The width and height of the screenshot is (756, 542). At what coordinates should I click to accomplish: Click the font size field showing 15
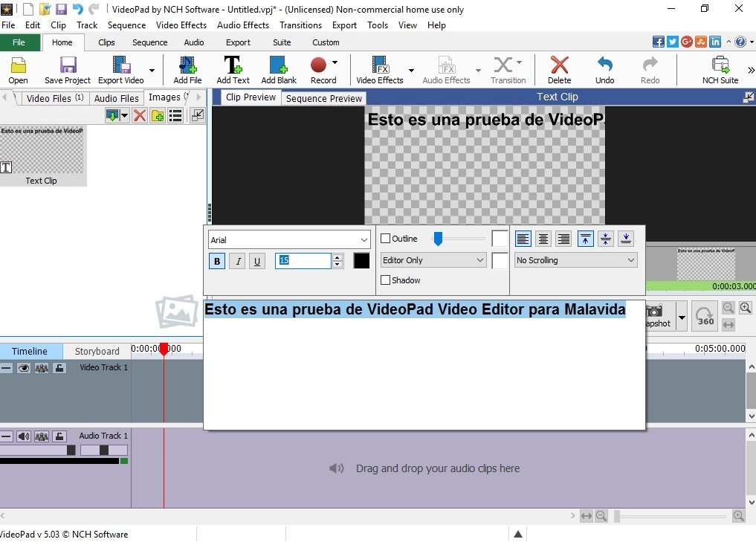(303, 261)
